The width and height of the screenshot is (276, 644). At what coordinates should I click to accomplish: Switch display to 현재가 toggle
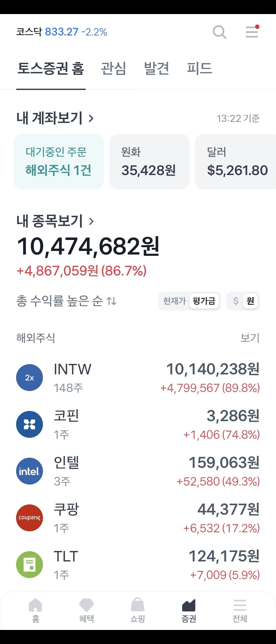[x=175, y=301]
